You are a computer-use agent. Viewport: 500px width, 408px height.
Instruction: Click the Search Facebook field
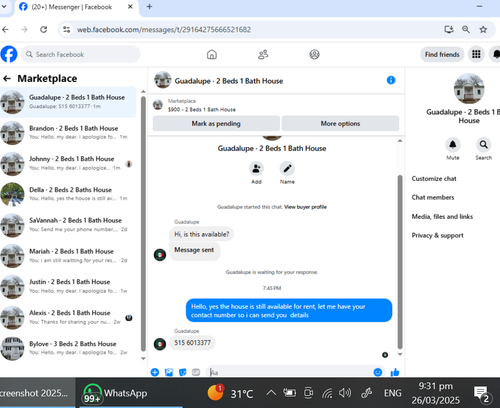click(80, 54)
